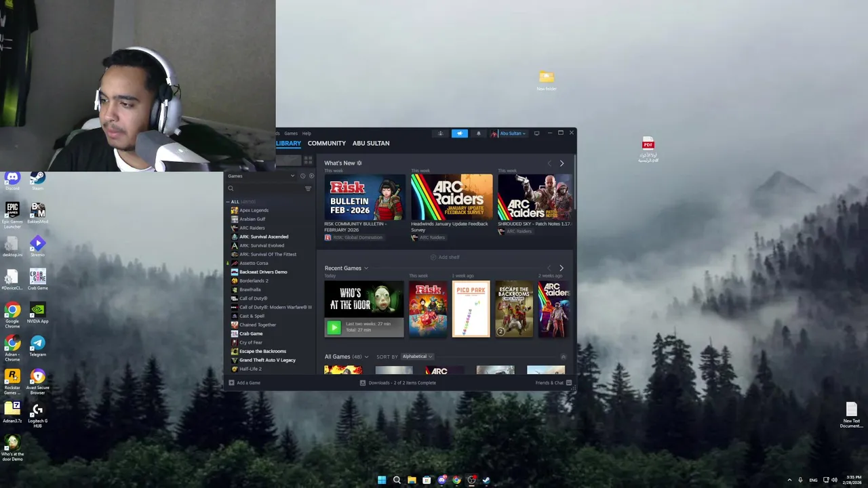The width and height of the screenshot is (868, 488).
Task: Click the Borderlands 2 list icon
Action: [x=235, y=281]
